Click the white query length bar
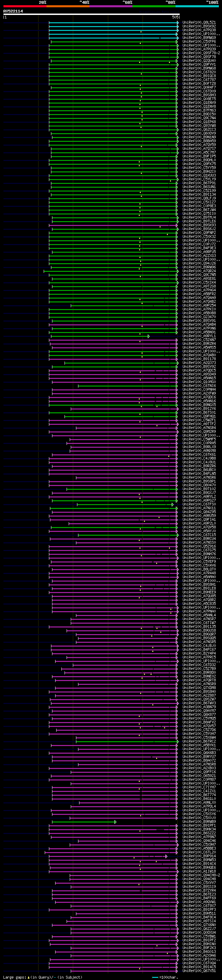This screenshot has width=222, height=980. pyautogui.click(x=92, y=14)
